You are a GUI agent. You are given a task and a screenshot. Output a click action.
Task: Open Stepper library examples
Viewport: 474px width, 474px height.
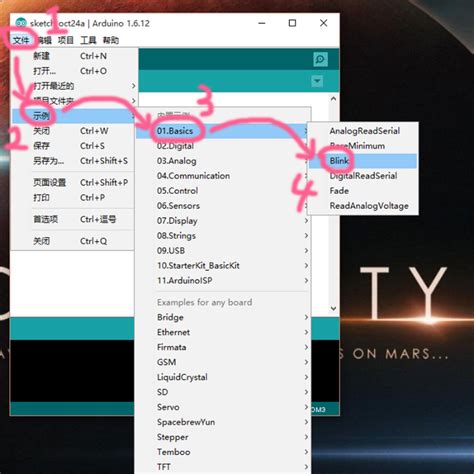[223, 437]
